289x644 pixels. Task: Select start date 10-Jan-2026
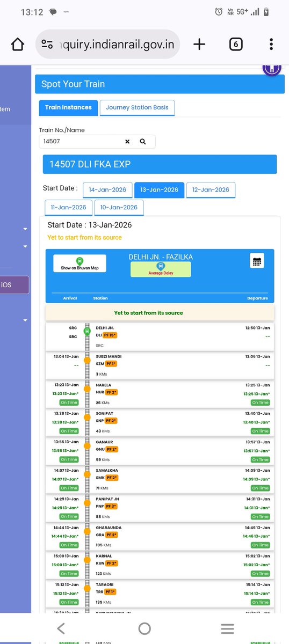(x=119, y=207)
